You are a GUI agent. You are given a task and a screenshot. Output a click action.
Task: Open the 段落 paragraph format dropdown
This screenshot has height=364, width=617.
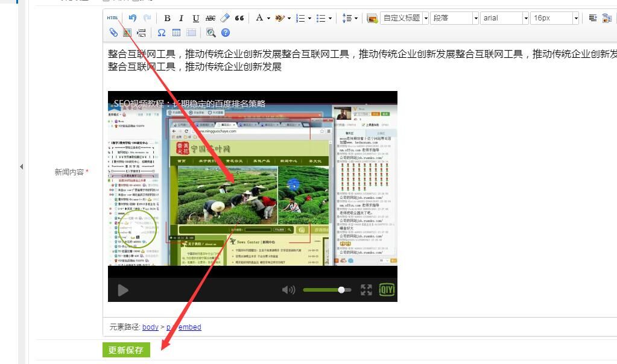click(x=455, y=18)
